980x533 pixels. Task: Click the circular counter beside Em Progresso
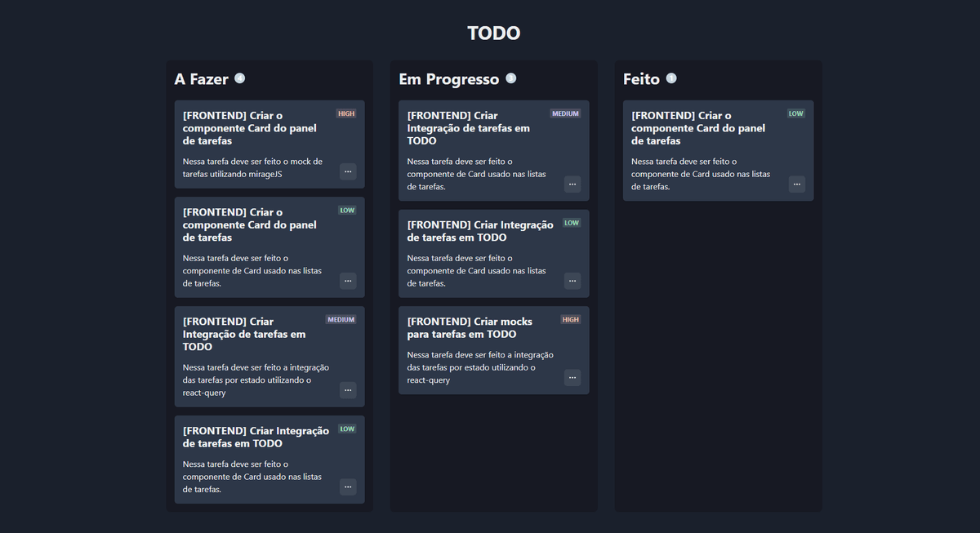point(510,78)
